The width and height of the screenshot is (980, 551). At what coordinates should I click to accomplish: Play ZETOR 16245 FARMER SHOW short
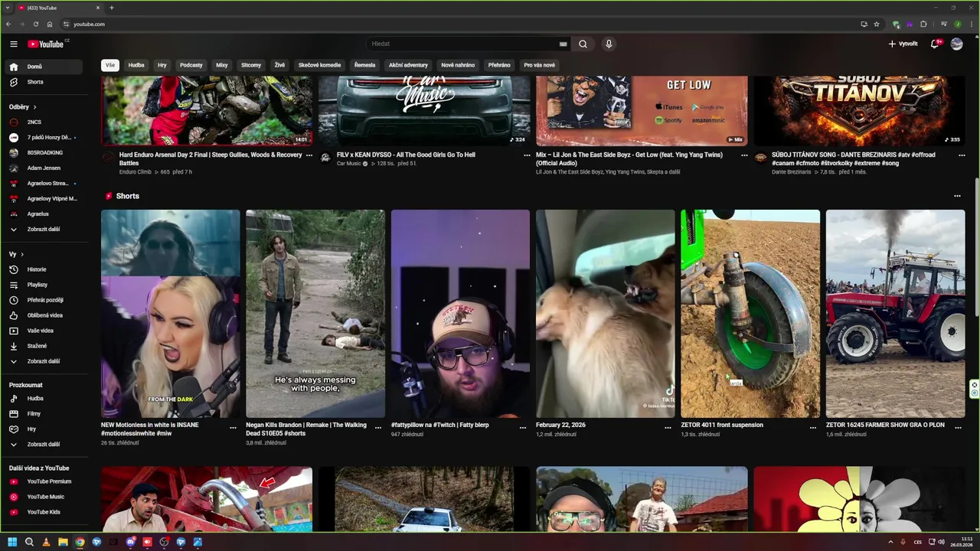click(895, 314)
